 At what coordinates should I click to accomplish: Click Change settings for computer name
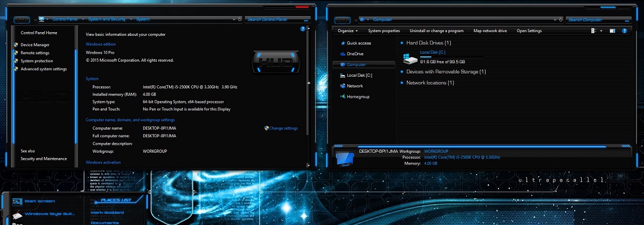283,129
